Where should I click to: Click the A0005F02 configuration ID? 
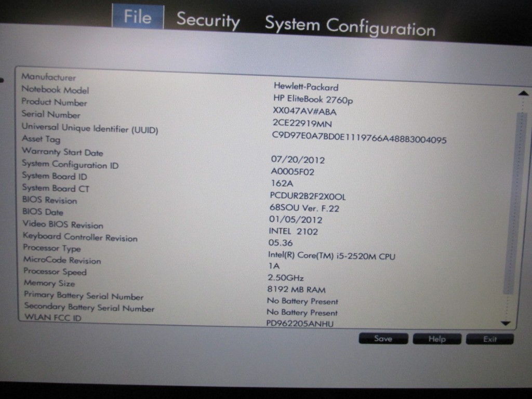[x=292, y=171]
